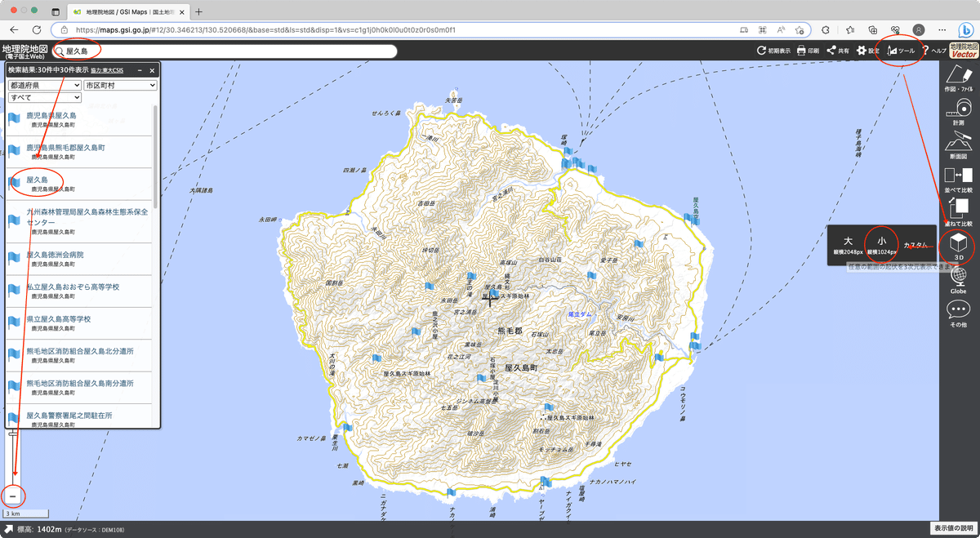Open the ヘルプ help page
The height and width of the screenshot is (538, 980).
934,51
